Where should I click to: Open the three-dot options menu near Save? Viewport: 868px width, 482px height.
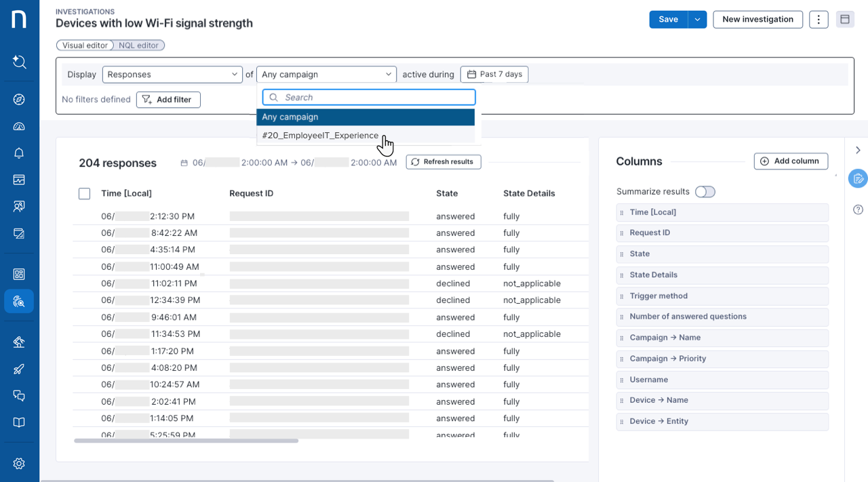[x=818, y=19]
